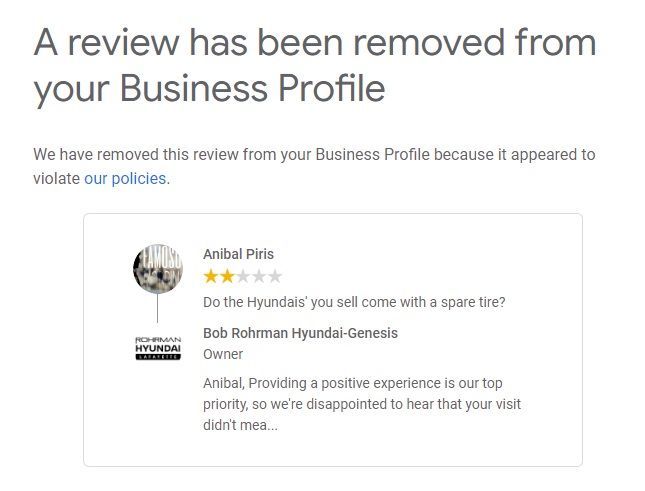The width and height of the screenshot is (645, 491).
Task: Select reviewer name Anibal Piris
Action: 238,254
